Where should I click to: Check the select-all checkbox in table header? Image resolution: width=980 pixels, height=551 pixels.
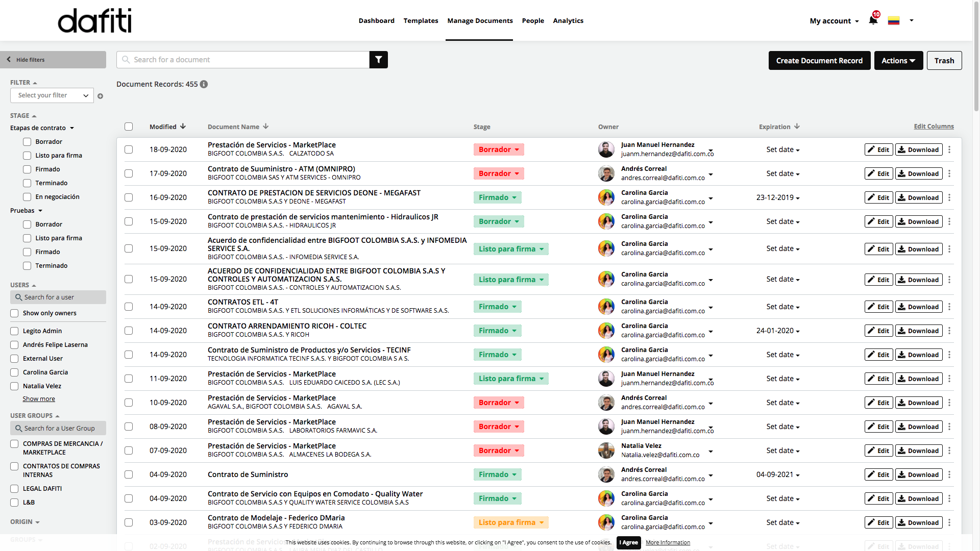(129, 127)
